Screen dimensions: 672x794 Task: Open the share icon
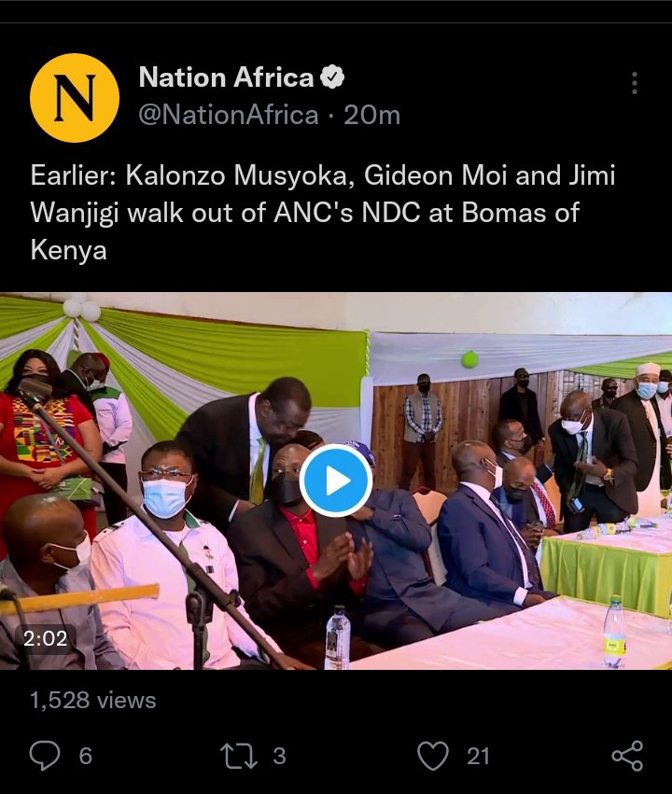pos(627,756)
